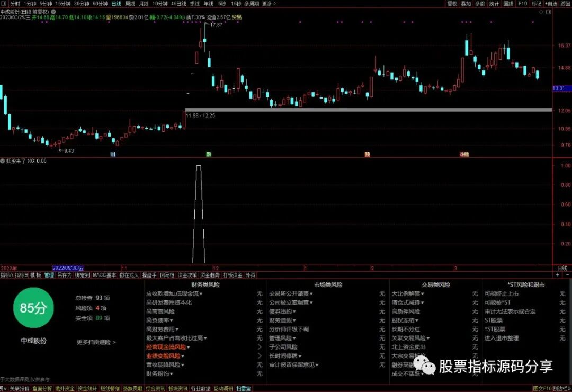This screenshot has width=572, height=392.
Task: Expand 更多 periods menu
Action: 269,4
